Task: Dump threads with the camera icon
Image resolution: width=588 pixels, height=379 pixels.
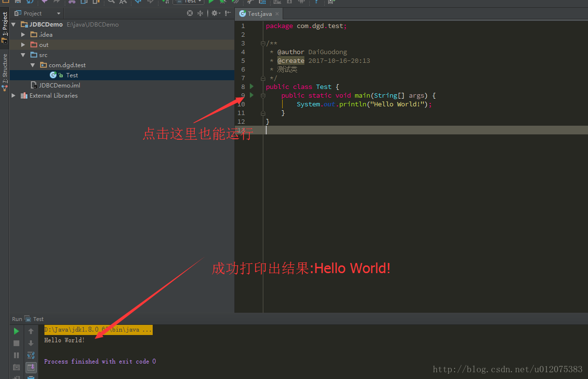Action: click(x=16, y=367)
